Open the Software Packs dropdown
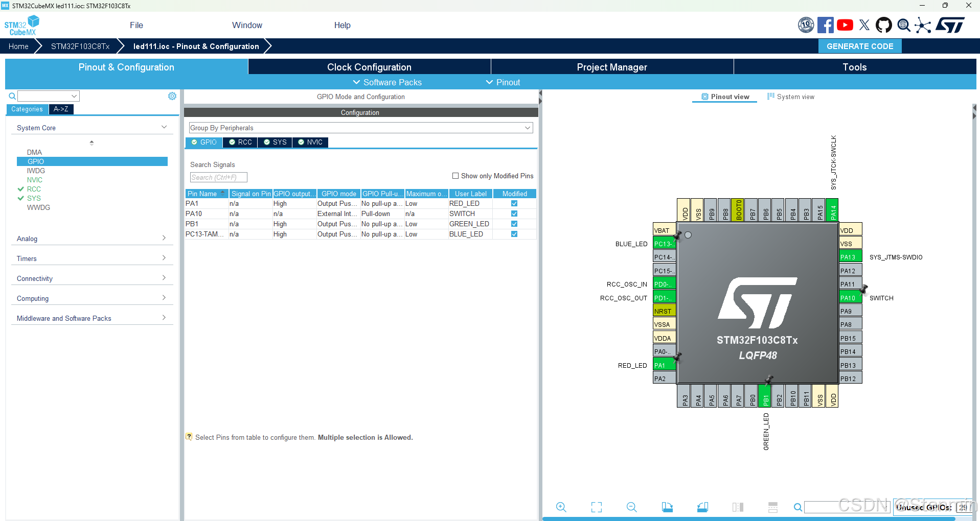The image size is (980, 521). (x=387, y=82)
